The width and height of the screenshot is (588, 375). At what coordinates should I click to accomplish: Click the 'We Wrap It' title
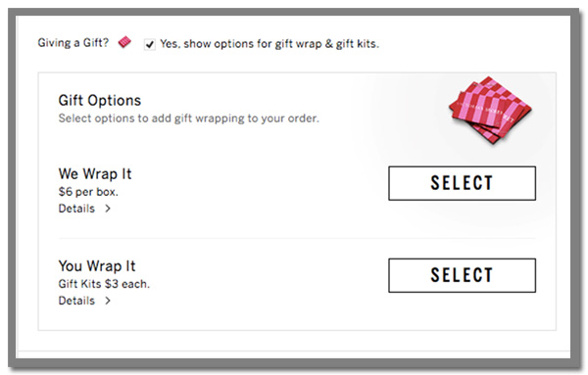(95, 174)
